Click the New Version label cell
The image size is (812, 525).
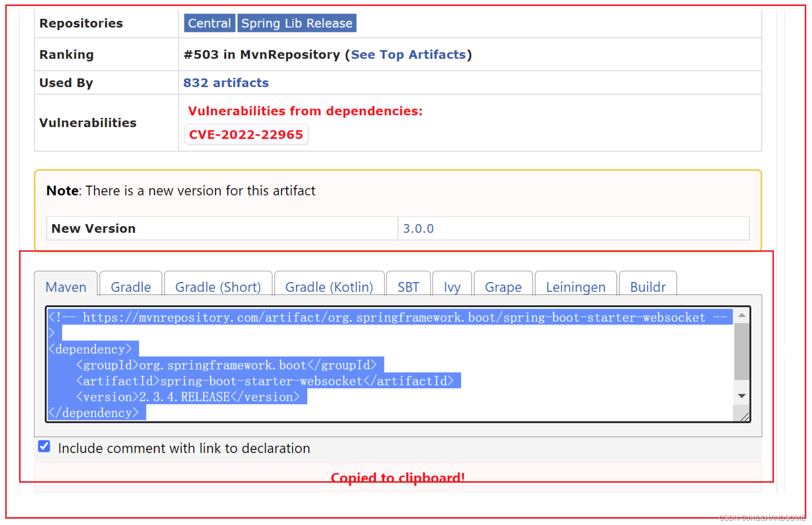[x=222, y=228]
